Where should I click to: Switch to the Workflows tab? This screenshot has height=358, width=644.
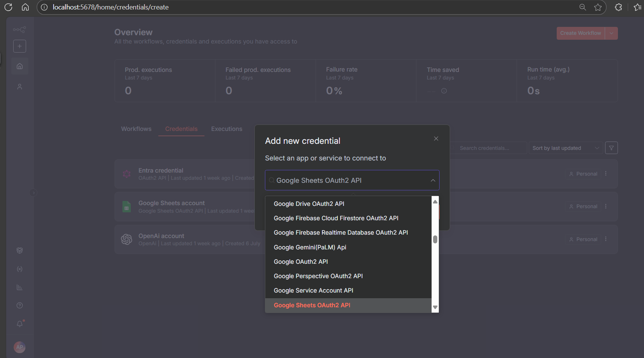point(136,129)
